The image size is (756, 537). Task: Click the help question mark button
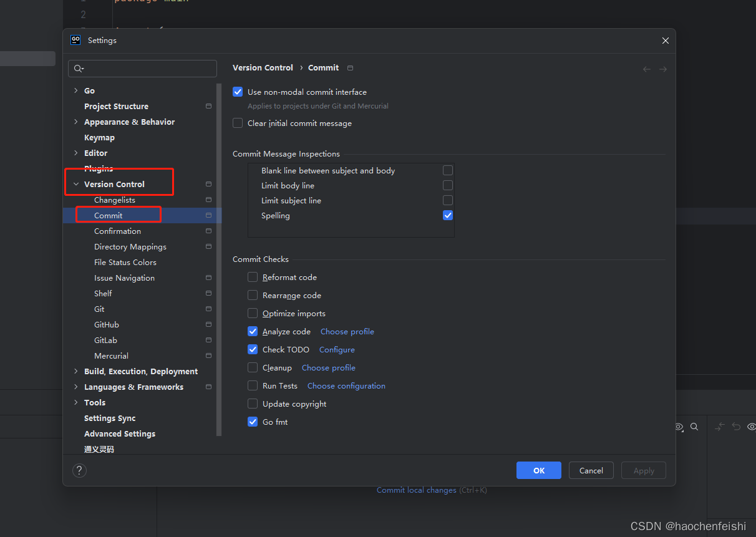[x=80, y=470]
